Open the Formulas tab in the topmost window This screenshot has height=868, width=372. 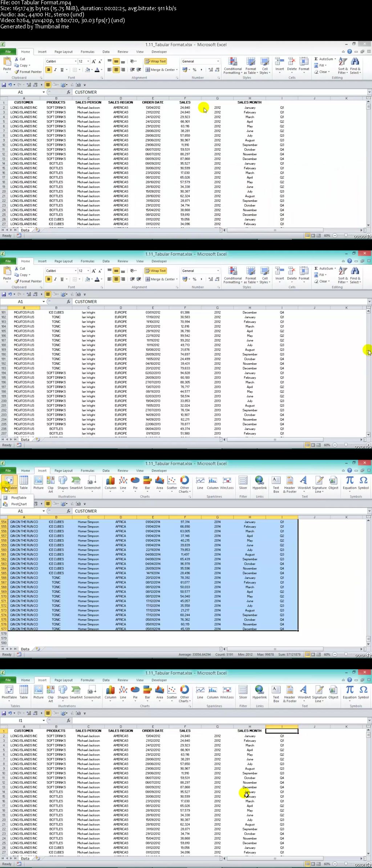[x=87, y=52]
